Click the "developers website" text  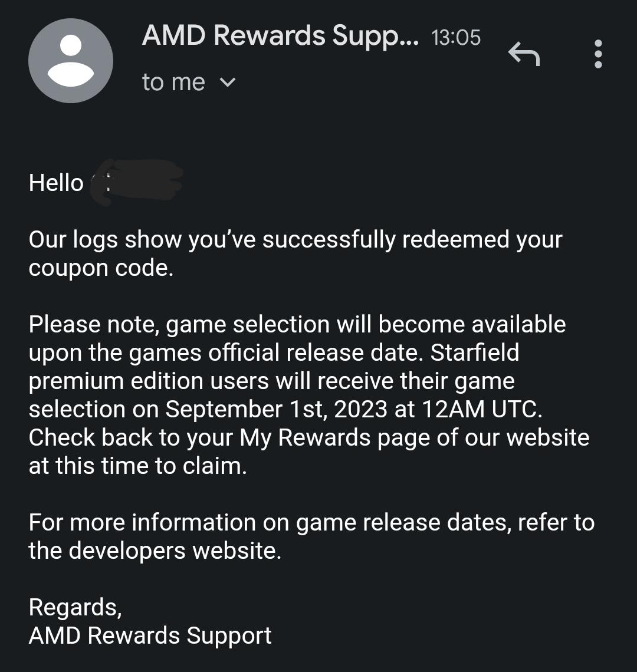(x=175, y=551)
